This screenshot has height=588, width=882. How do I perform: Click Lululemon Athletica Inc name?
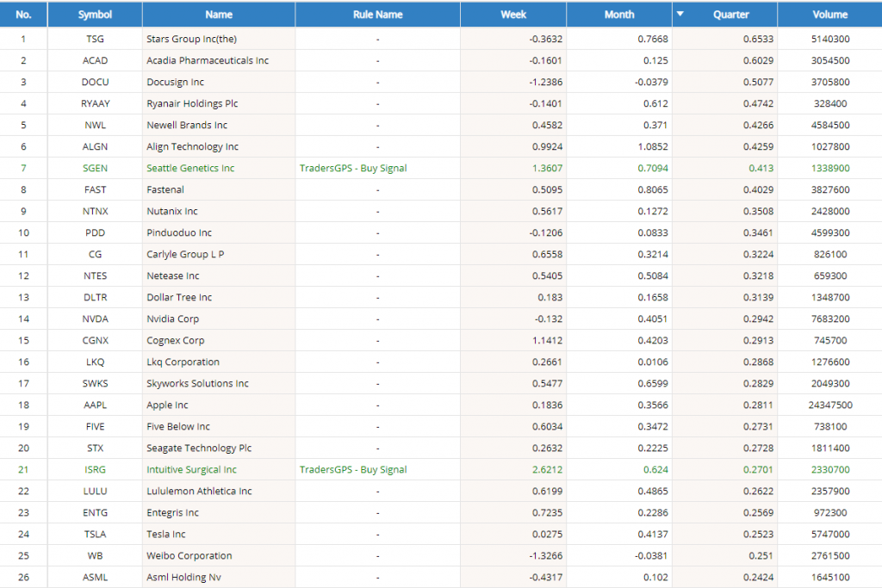199,492
